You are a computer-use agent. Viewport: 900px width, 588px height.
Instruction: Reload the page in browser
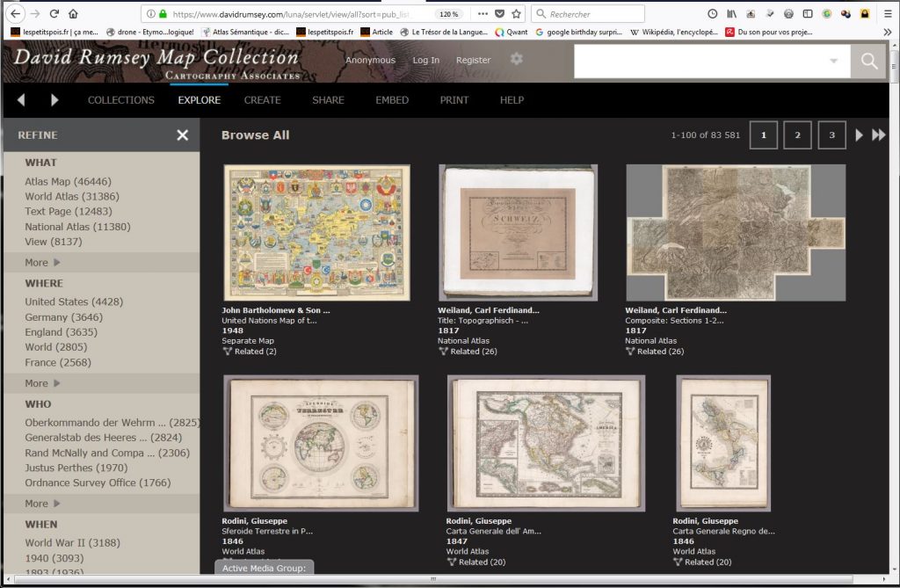point(54,14)
